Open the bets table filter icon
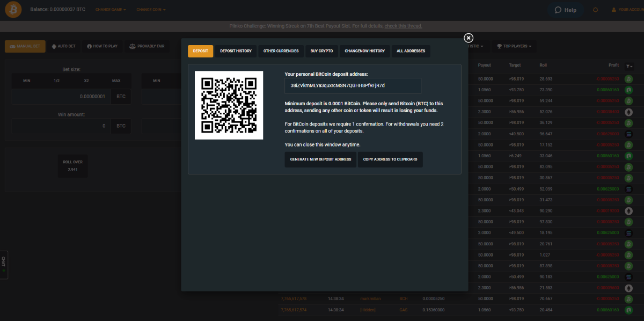The height and width of the screenshot is (321, 644). tap(629, 65)
